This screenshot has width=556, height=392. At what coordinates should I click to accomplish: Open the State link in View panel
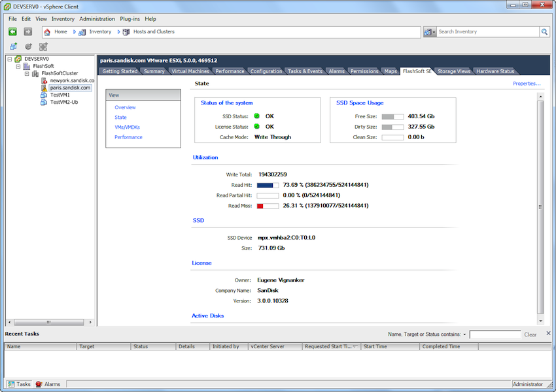pyautogui.click(x=120, y=117)
